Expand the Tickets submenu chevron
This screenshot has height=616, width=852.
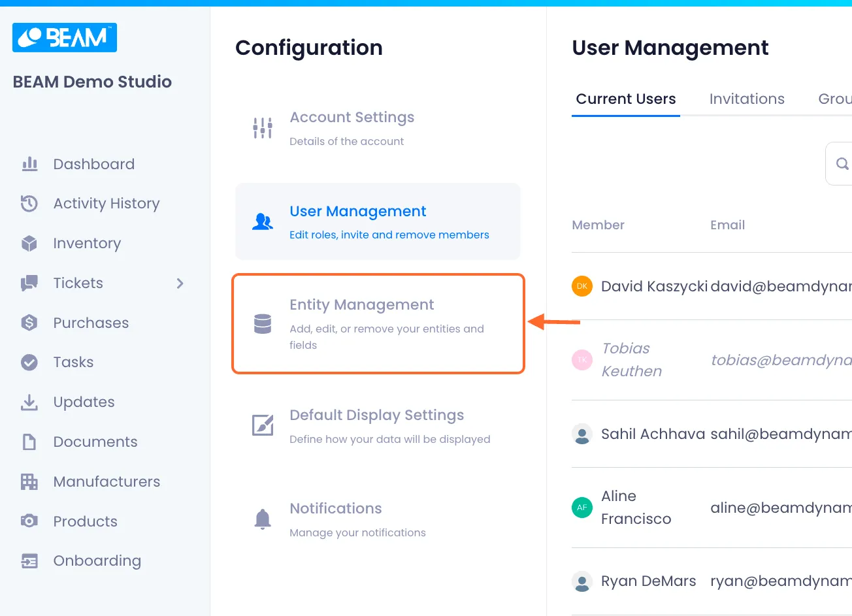click(x=180, y=284)
